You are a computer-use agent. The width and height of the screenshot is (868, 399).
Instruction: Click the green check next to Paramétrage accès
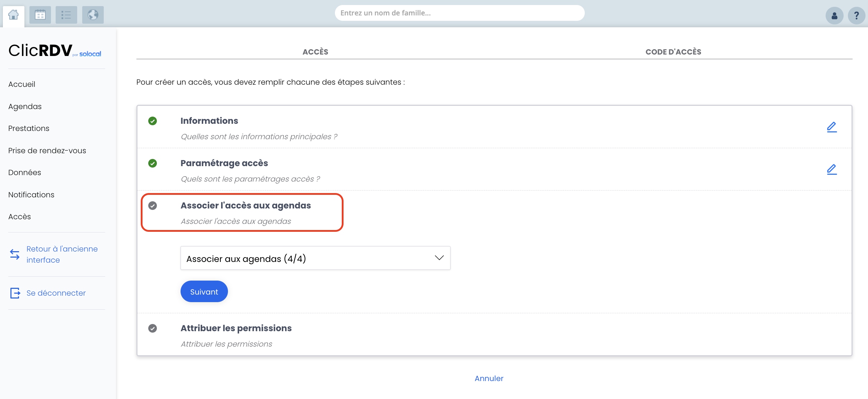click(153, 163)
